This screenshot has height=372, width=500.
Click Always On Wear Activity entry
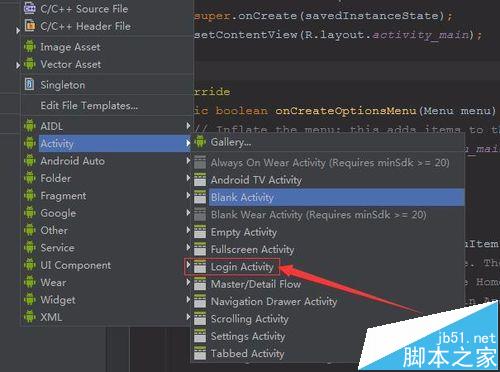click(328, 163)
